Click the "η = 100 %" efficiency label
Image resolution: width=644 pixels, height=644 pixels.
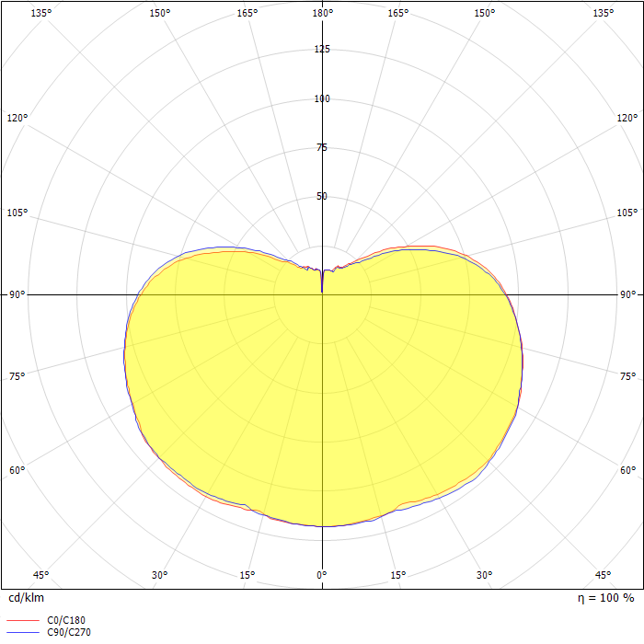pyautogui.click(x=605, y=598)
